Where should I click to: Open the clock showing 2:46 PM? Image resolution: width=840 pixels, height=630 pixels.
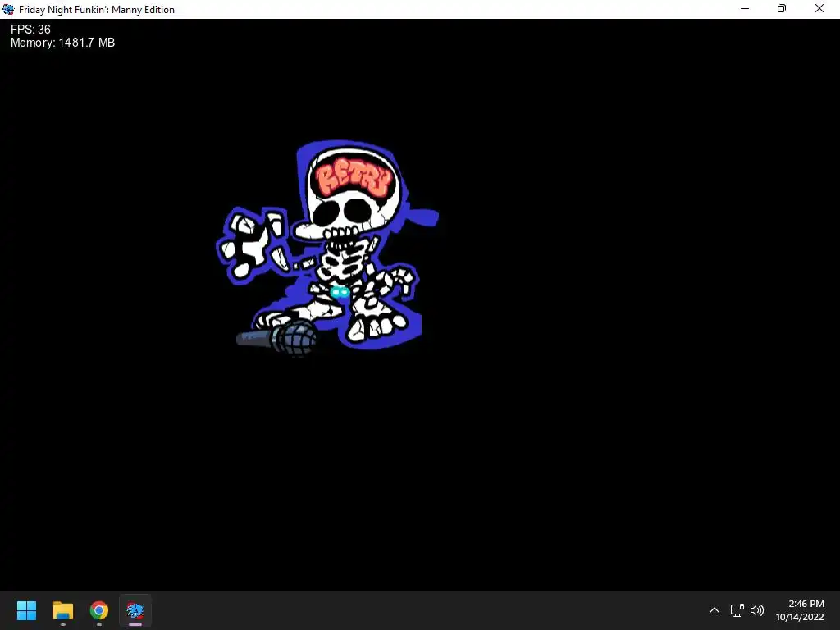tap(806, 604)
